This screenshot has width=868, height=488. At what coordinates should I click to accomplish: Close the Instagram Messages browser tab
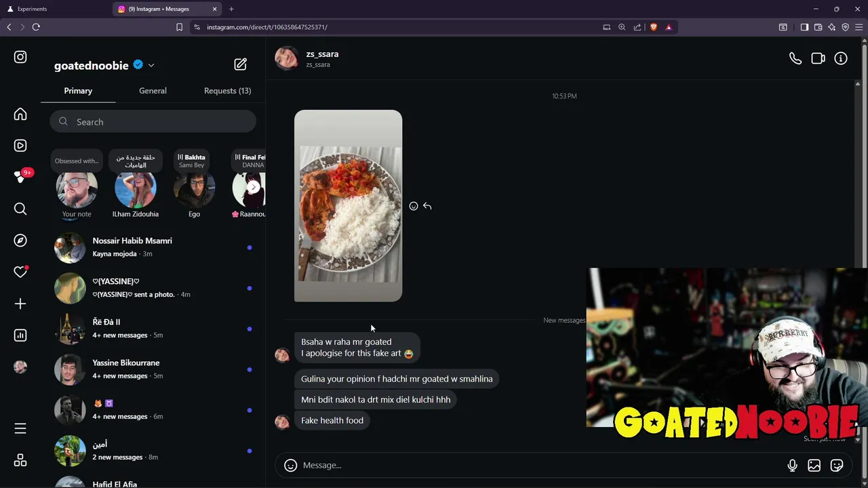click(215, 9)
